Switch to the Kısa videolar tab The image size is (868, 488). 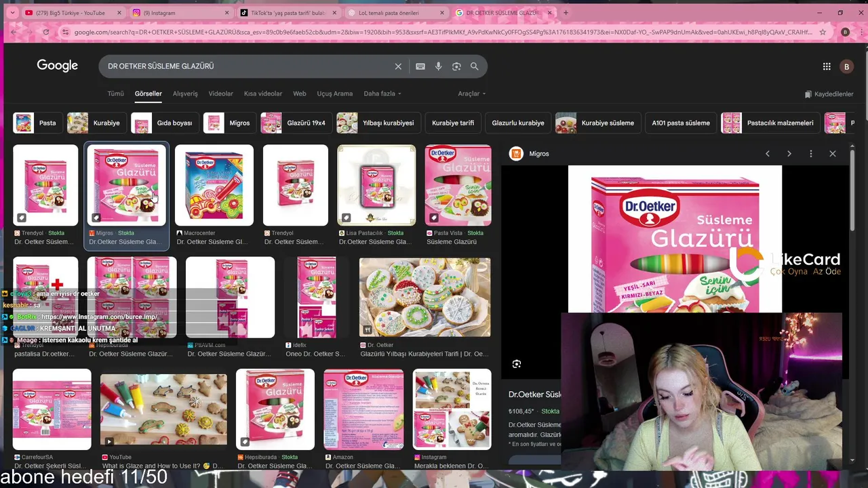(x=263, y=94)
